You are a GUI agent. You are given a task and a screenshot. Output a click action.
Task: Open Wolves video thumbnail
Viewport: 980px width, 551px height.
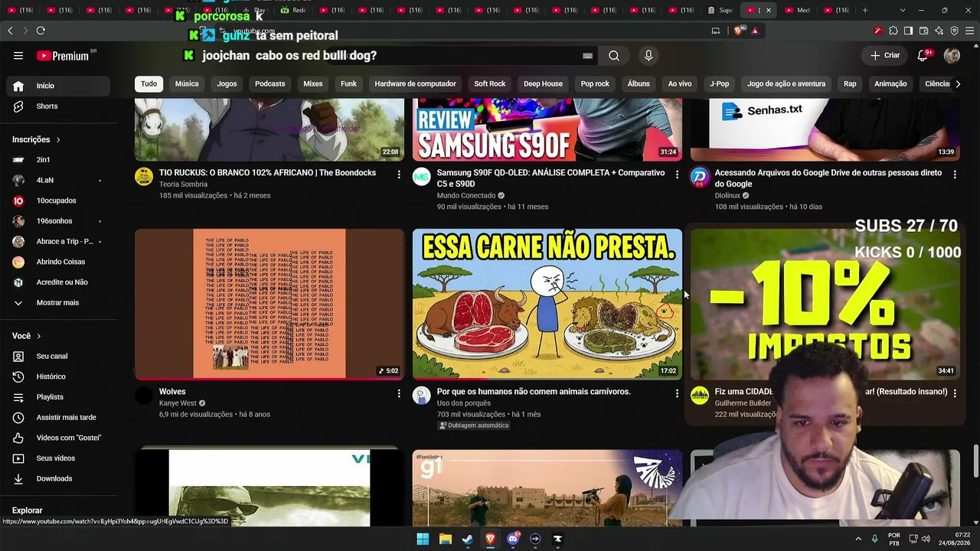[x=269, y=304]
